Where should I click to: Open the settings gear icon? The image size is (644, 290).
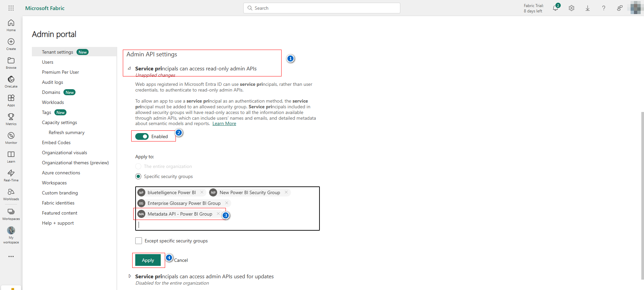click(572, 8)
